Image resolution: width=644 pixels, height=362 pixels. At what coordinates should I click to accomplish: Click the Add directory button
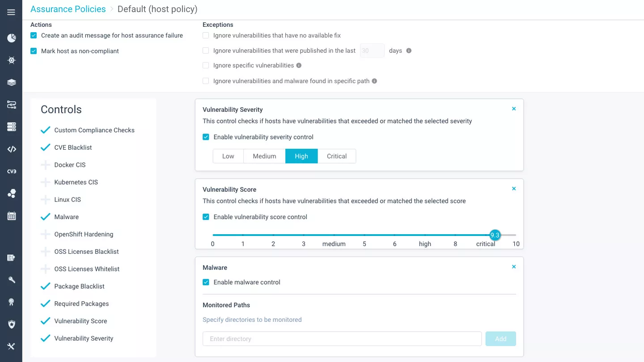[x=500, y=339]
